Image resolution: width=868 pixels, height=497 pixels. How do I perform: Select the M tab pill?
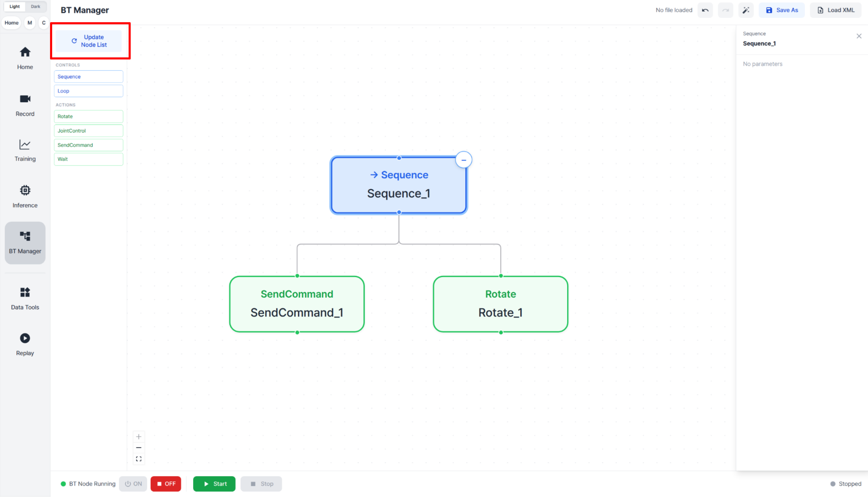(30, 23)
